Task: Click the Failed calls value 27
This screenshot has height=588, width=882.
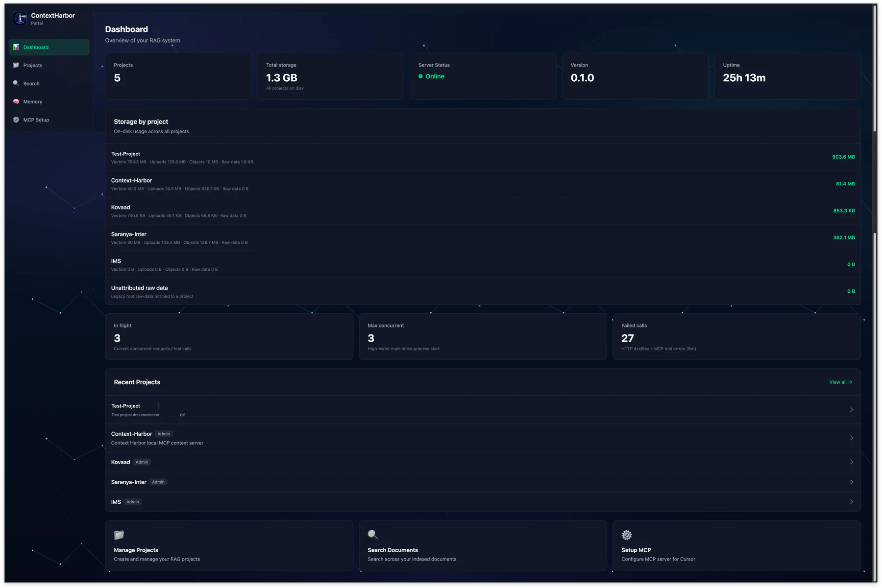Action: tap(628, 338)
